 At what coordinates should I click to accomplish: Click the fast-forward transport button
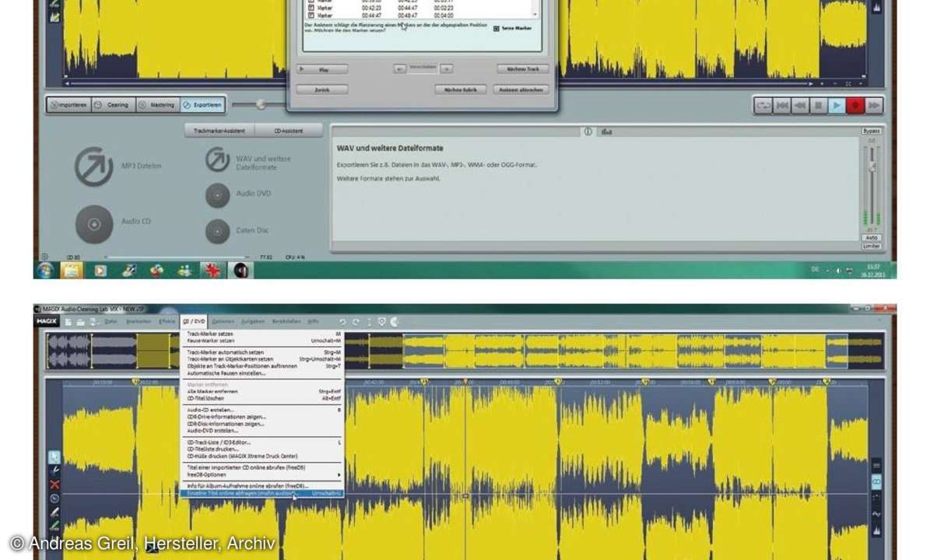pos(874,105)
